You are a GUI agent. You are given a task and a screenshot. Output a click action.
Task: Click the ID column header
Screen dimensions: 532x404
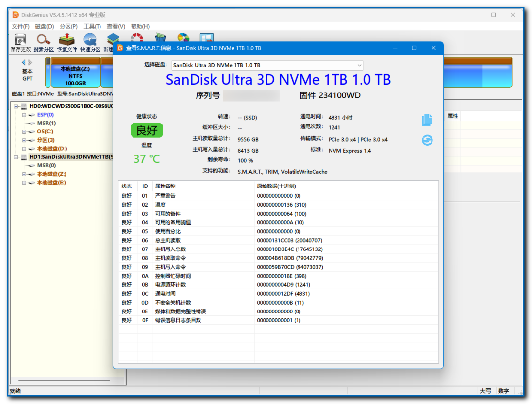pyautogui.click(x=145, y=186)
